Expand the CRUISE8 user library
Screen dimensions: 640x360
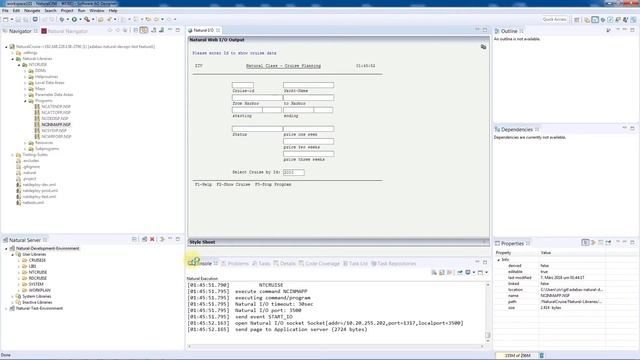(19, 260)
